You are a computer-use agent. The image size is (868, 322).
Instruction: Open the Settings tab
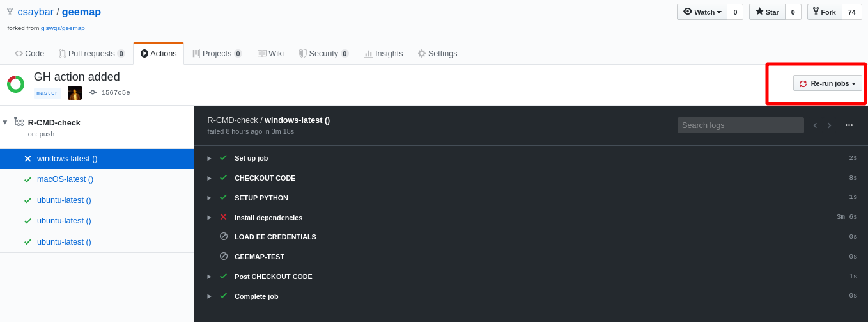click(438, 54)
